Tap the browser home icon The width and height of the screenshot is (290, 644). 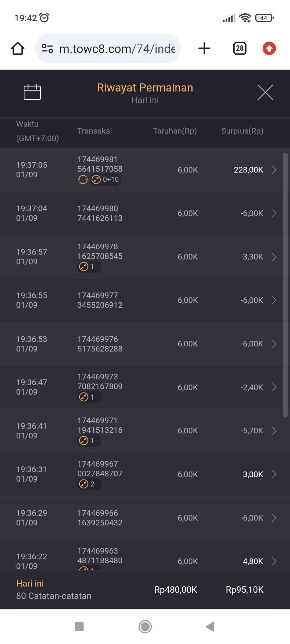coord(18,49)
